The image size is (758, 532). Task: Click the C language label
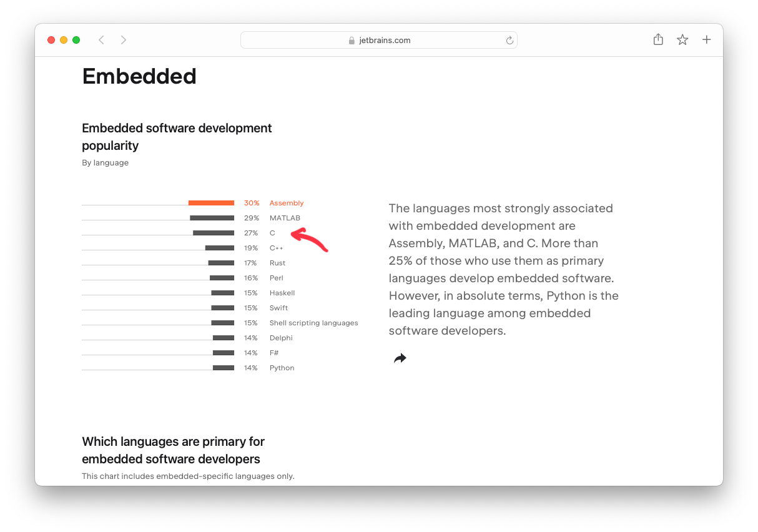pyautogui.click(x=272, y=233)
